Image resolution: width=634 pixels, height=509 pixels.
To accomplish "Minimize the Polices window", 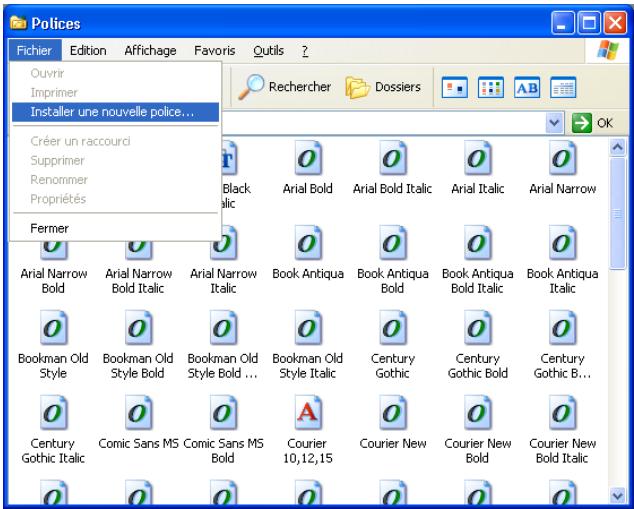I will point(562,23).
